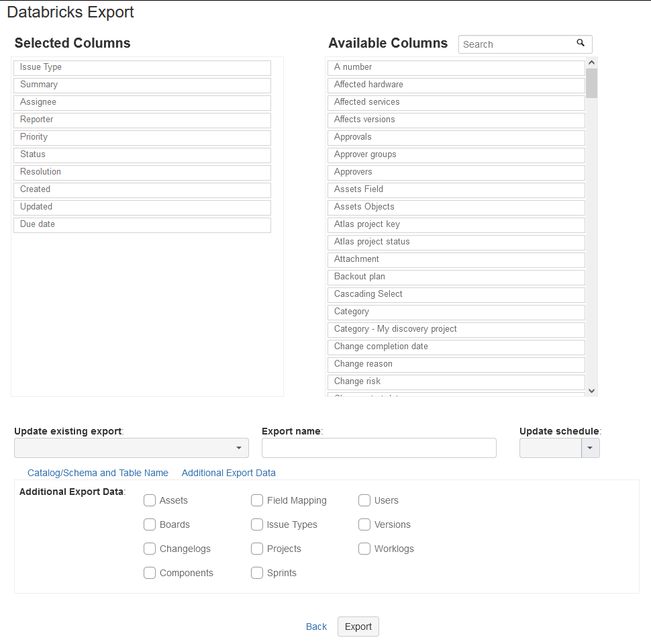Enable the Users checkbox

[364, 500]
